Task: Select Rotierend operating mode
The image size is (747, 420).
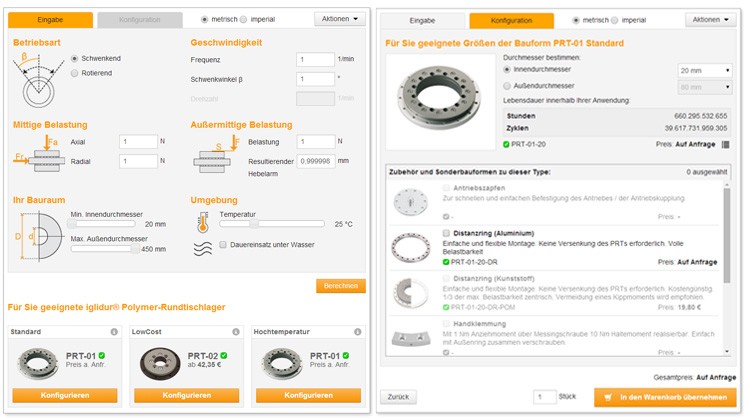Action: (x=74, y=73)
